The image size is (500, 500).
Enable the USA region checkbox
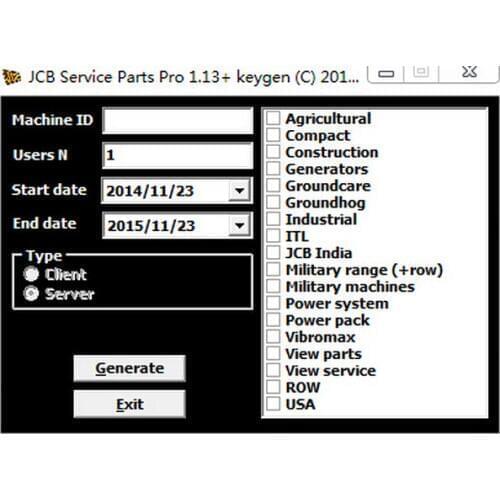pos(273,404)
